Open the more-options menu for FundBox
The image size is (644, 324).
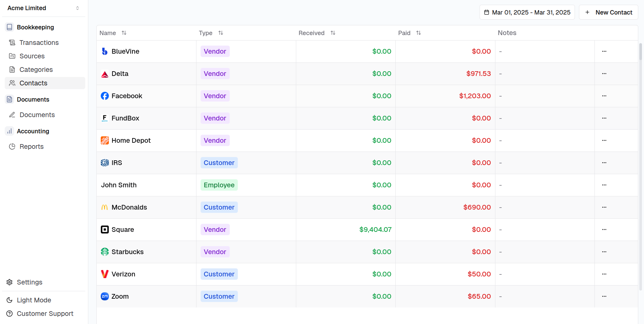[604, 118]
